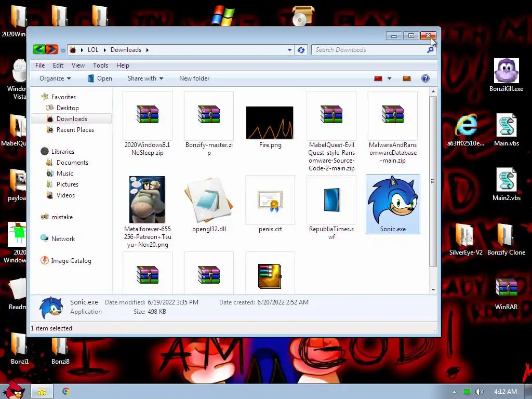The height and width of the screenshot is (399, 532).
Task: Click the change view icon
Action: click(378, 79)
